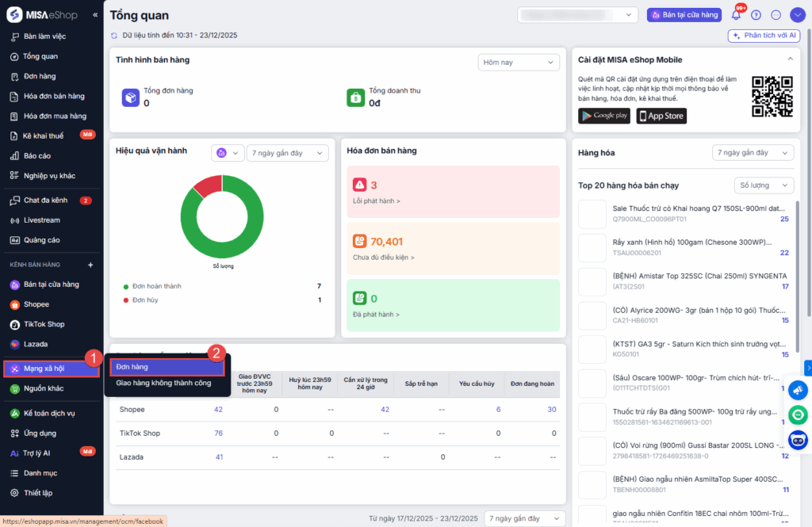Open channel filter dropdown in Hiệu quả vận hành
The width and height of the screenshot is (812, 527).
[228, 153]
